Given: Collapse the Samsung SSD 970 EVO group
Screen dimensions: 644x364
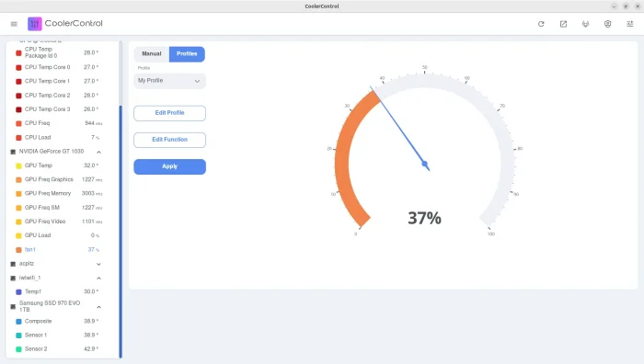Looking at the screenshot, I should coord(99,307).
